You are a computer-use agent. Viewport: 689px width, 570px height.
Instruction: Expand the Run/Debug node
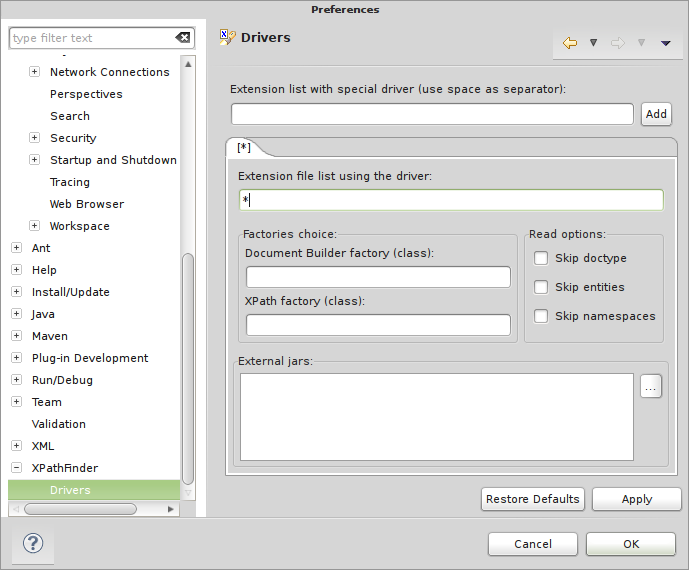16,379
